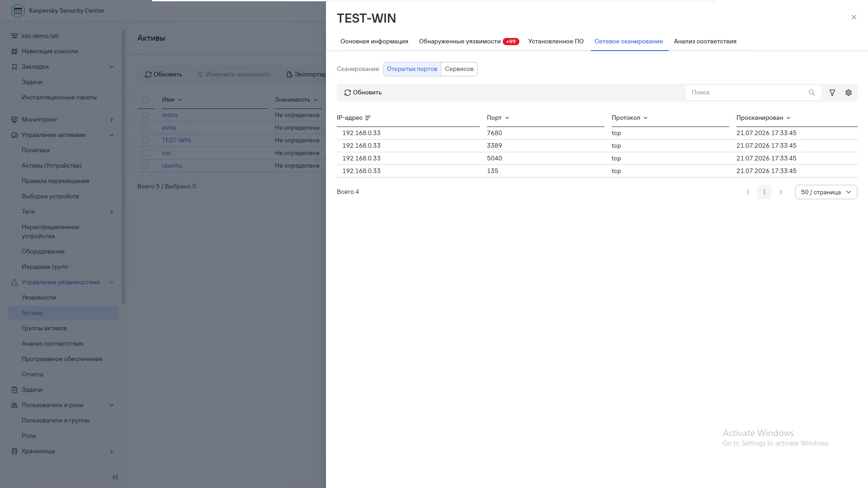
Task: Click the console navigation map icon
Action: pos(14,52)
